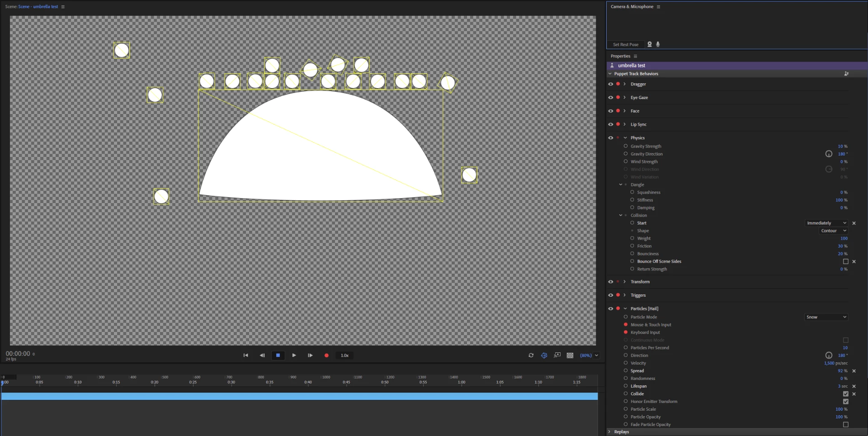Hide the Transform behavior
Image resolution: width=868 pixels, height=436 pixels.
[x=611, y=282]
